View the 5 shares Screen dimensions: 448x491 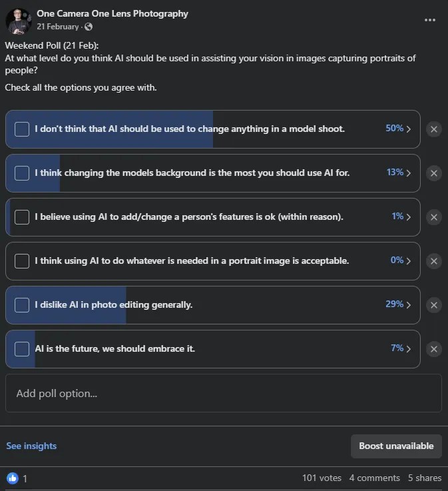click(x=424, y=478)
